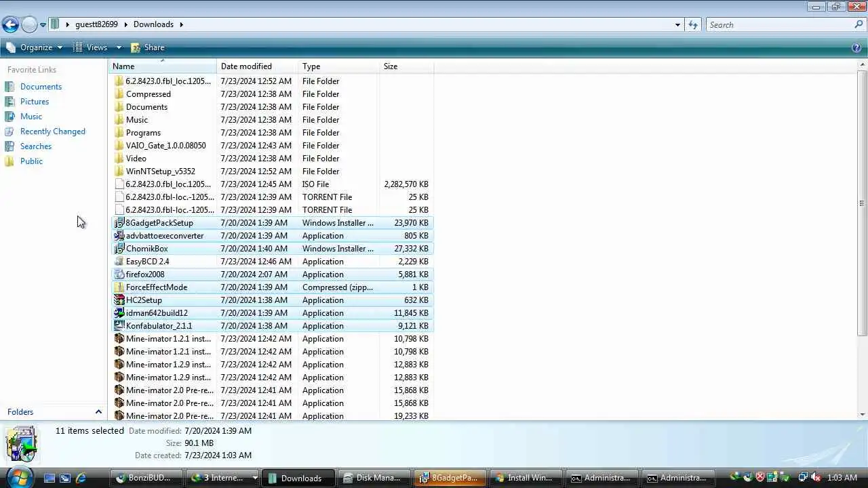Select the ForceEffectMode zipped folder icon

coord(119,287)
